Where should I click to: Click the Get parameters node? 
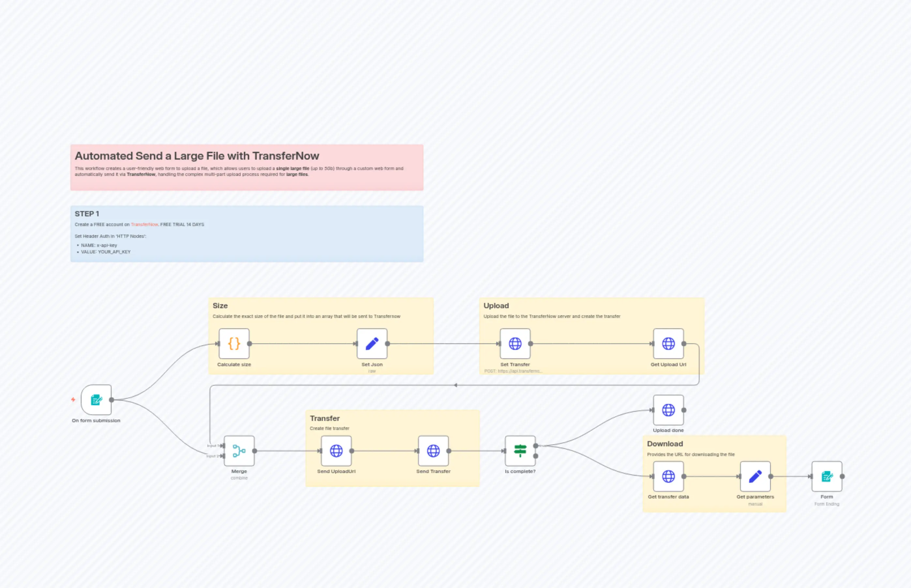click(x=755, y=476)
